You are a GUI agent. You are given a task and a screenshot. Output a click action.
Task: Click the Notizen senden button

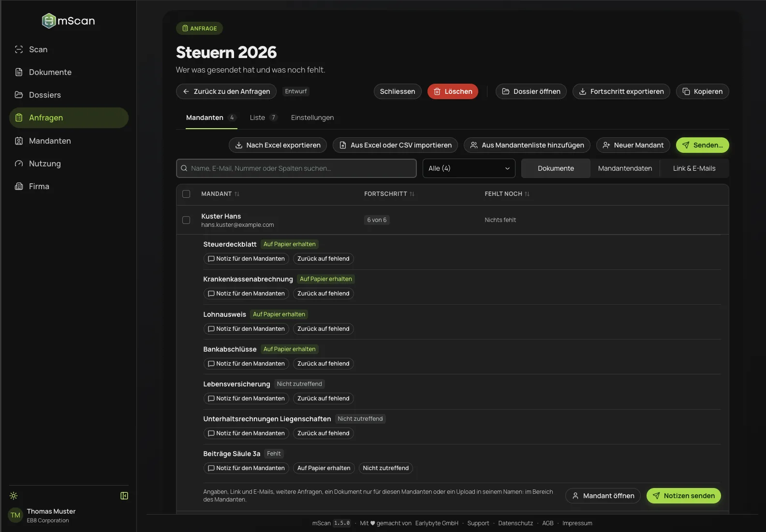pyautogui.click(x=684, y=496)
